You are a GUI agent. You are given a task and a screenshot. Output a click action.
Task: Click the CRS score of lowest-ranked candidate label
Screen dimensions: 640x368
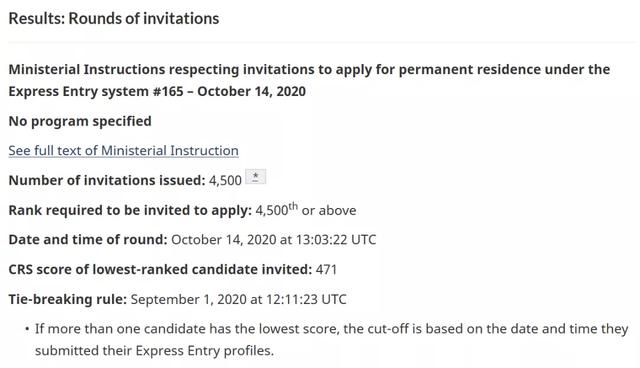(x=160, y=270)
